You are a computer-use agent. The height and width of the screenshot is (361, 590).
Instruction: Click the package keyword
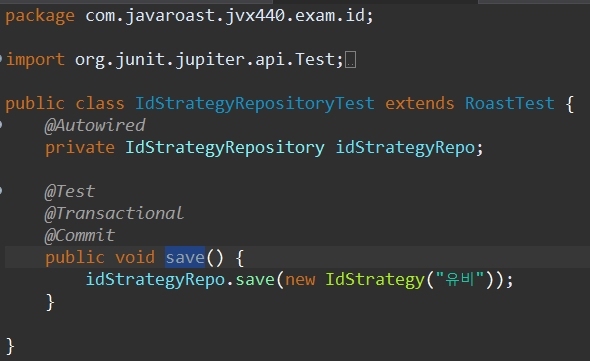(40, 16)
